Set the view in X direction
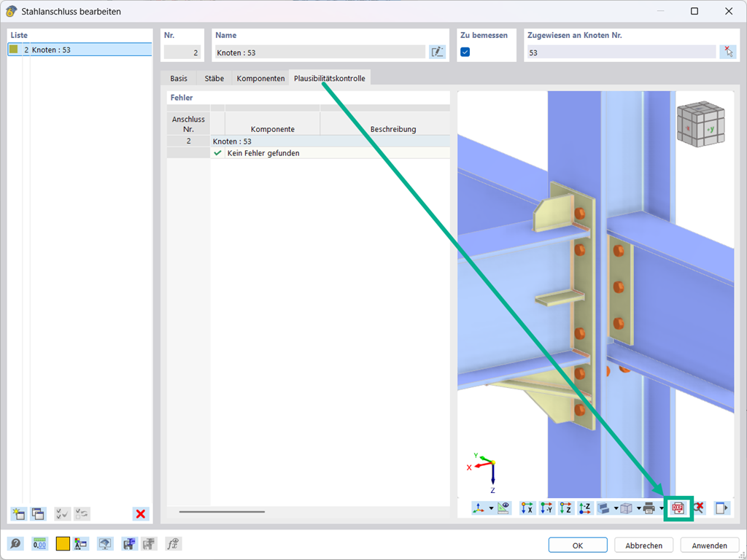 [x=527, y=508]
